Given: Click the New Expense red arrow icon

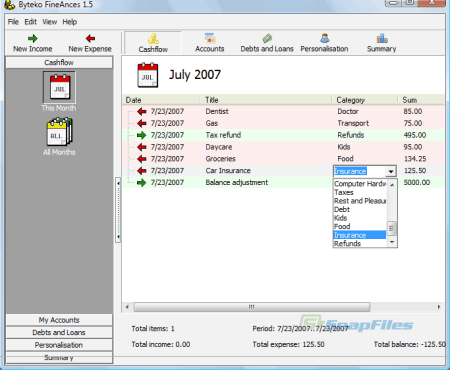Looking at the screenshot, I should (90, 38).
